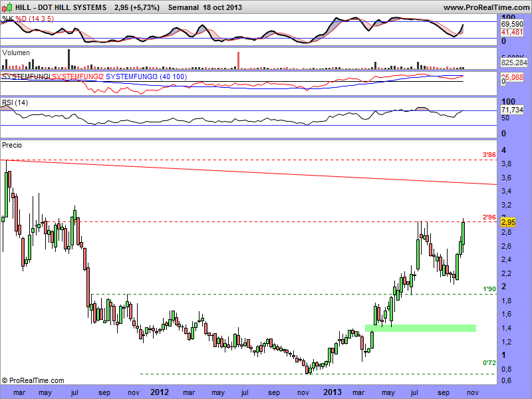Viewport: 532px width, 399px height.
Task: Select the 69,590 stochastic value box
Action: 512,24
